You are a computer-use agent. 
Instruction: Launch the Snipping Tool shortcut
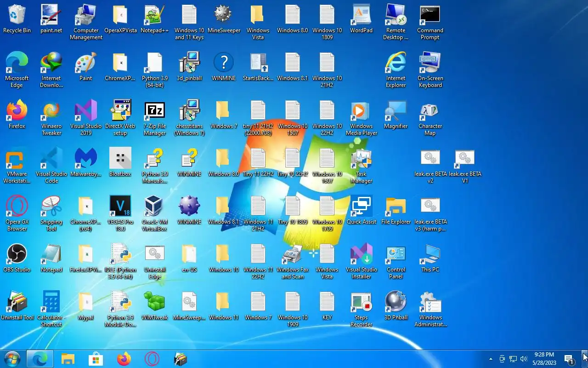pos(51,214)
